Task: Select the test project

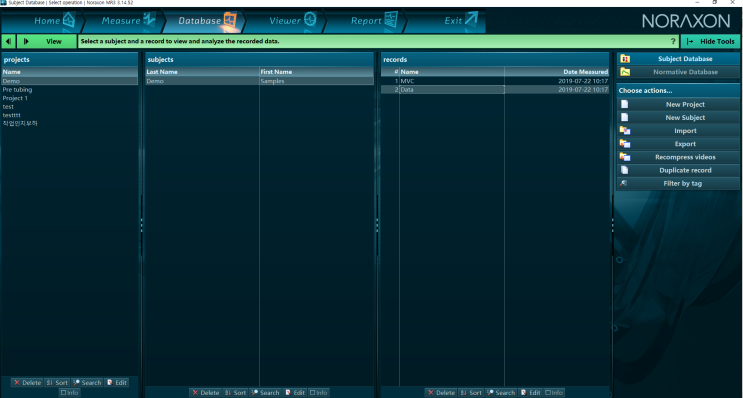Action: tap(70, 107)
